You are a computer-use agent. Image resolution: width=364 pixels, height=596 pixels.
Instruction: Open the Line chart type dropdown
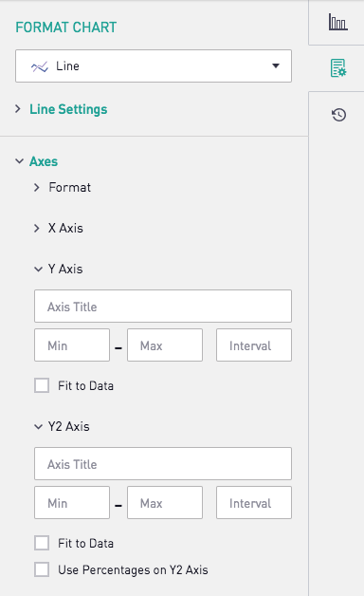[x=154, y=65]
